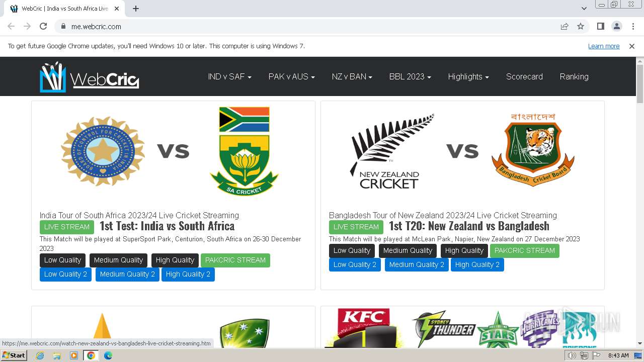
Task: Expand the BBL 2023 dropdown
Action: [410, 76]
